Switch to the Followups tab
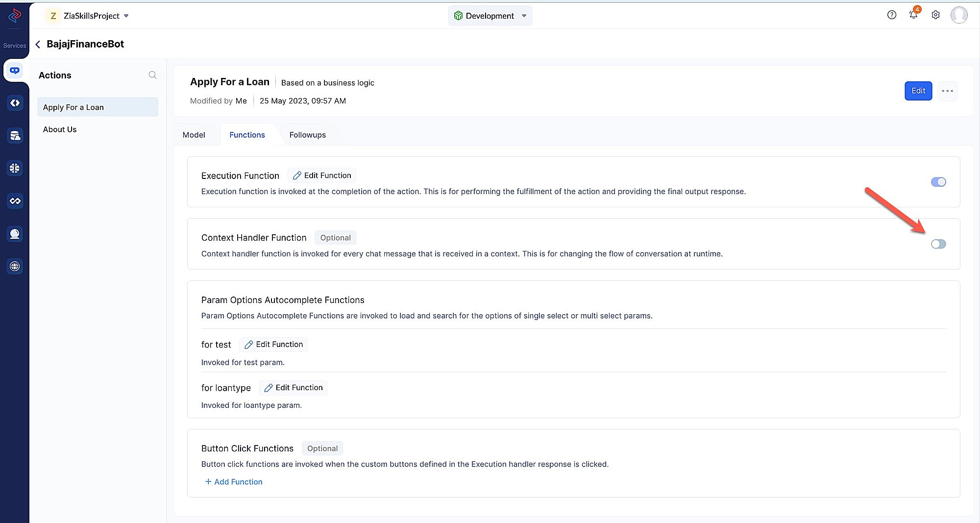980x523 pixels. coord(307,135)
